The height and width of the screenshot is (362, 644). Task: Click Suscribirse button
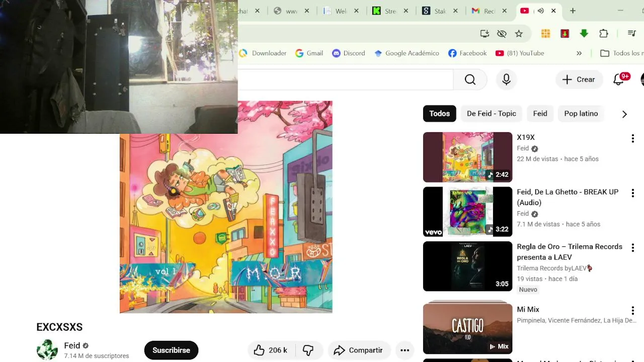(x=171, y=350)
